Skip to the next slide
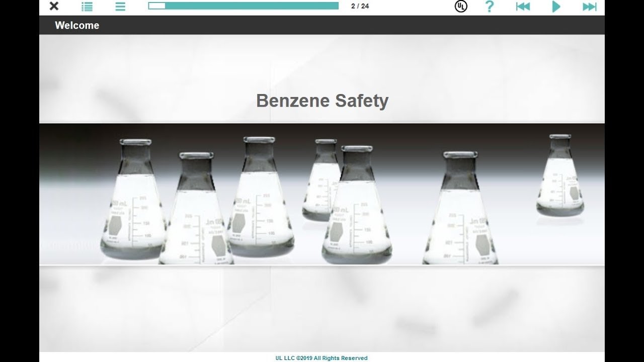 pyautogui.click(x=589, y=7)
